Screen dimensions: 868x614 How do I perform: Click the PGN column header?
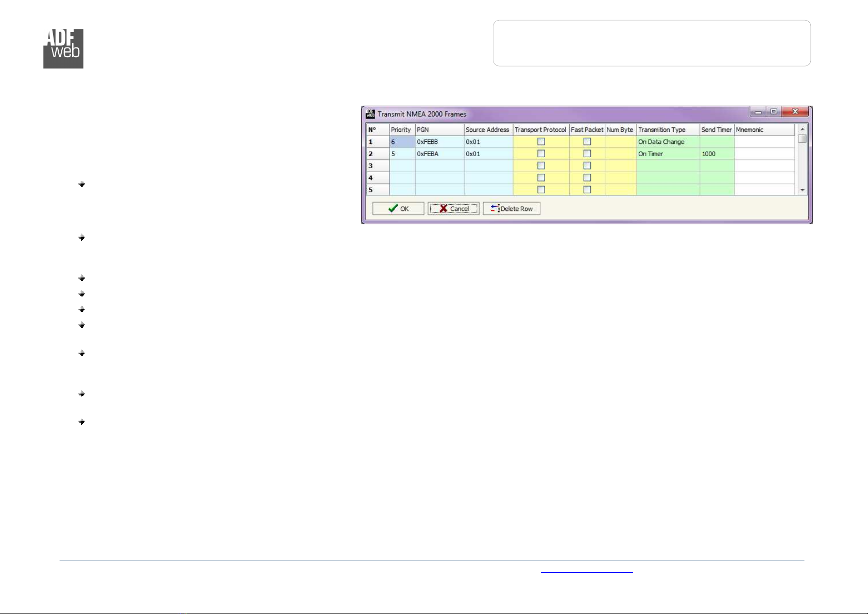pos(439,130)
